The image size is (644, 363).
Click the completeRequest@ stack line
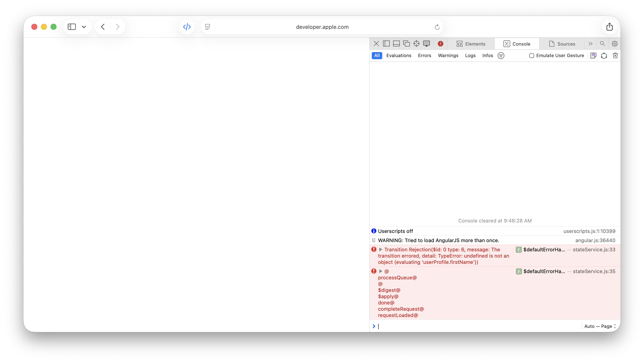click(401, 309)
